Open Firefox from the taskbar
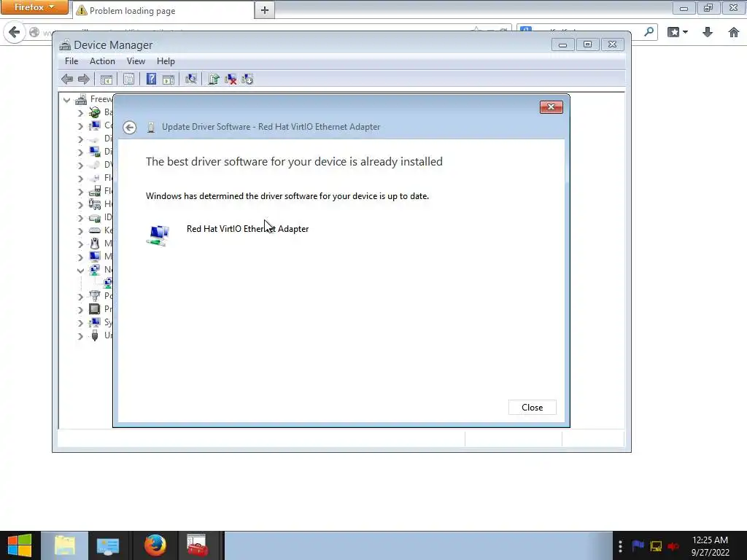Image resolution: width=747 pixels, height=560 pixels. pyautogui.click(x=155, y=545)
